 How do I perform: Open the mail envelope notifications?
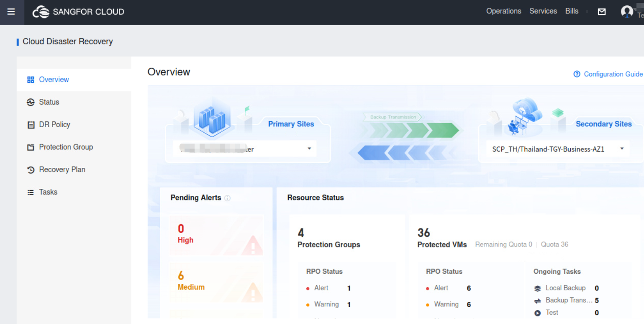coord(602,12)
